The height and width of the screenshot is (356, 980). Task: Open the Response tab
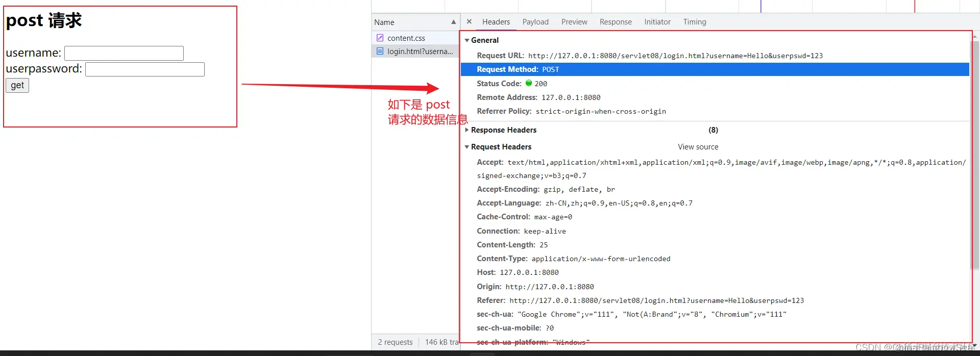616,22
